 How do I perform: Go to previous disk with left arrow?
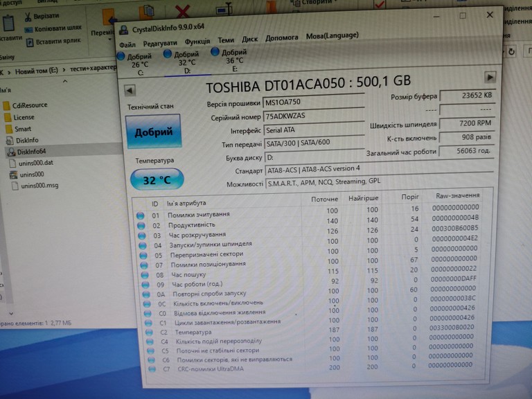[130, 90]
